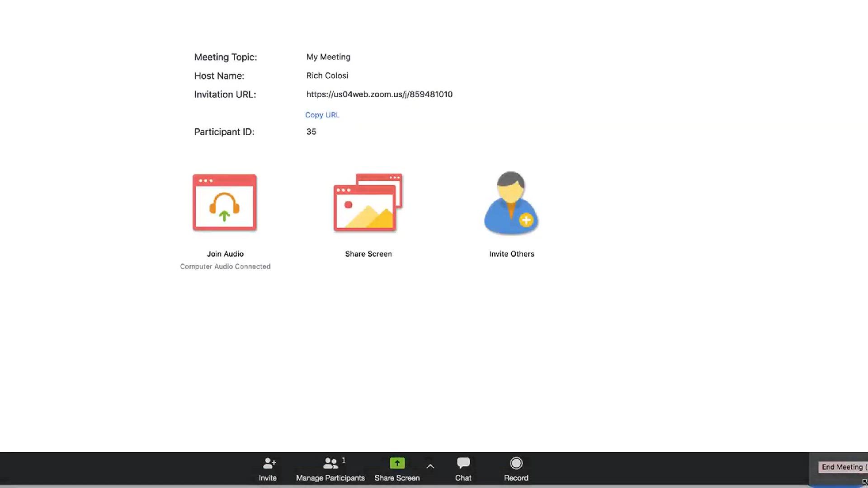Click the My Meeting topic text
Viewport: 868px width, 488px height.
pyautogui.click(x=328, y=57)
